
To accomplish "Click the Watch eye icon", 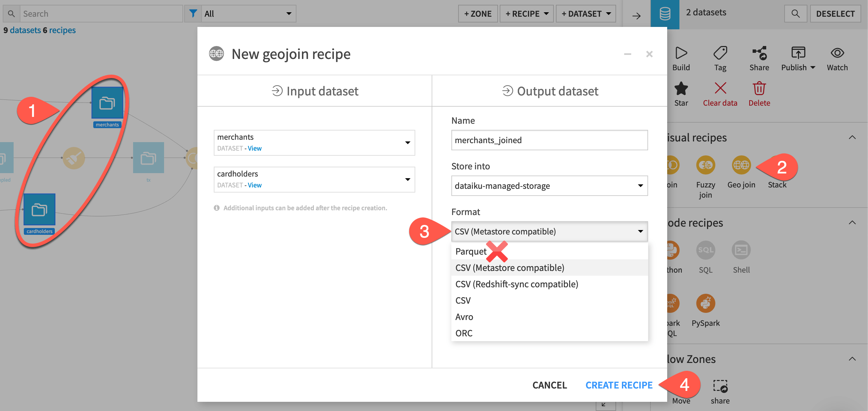I will (837, 53).
